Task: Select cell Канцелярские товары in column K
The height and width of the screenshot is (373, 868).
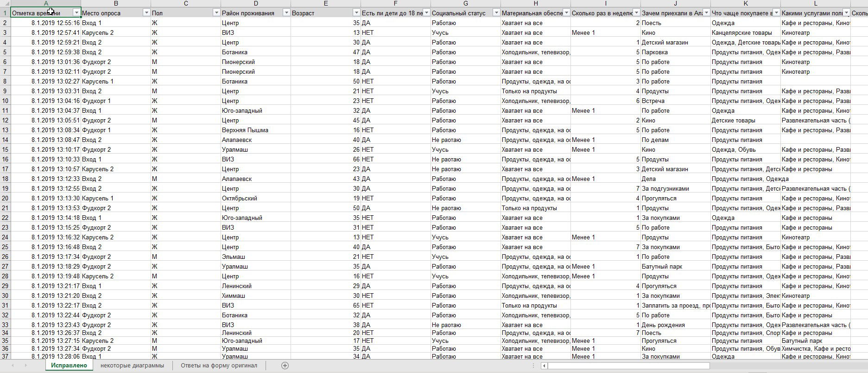Action: click(746, 32)
